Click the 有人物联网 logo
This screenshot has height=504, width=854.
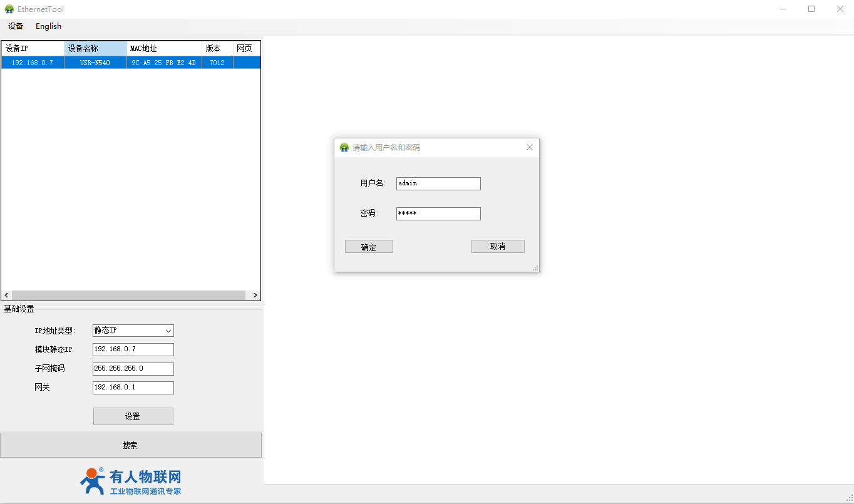(131, 481)
